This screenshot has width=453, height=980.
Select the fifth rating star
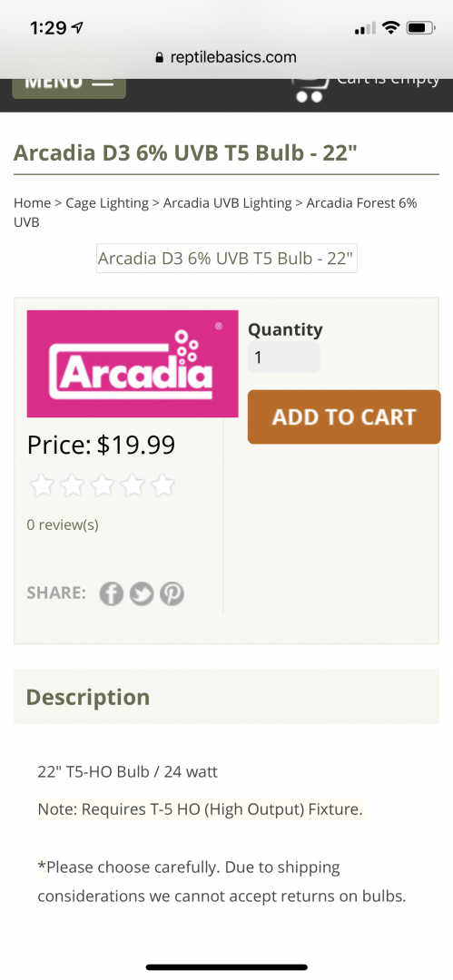tap(162, 485)
